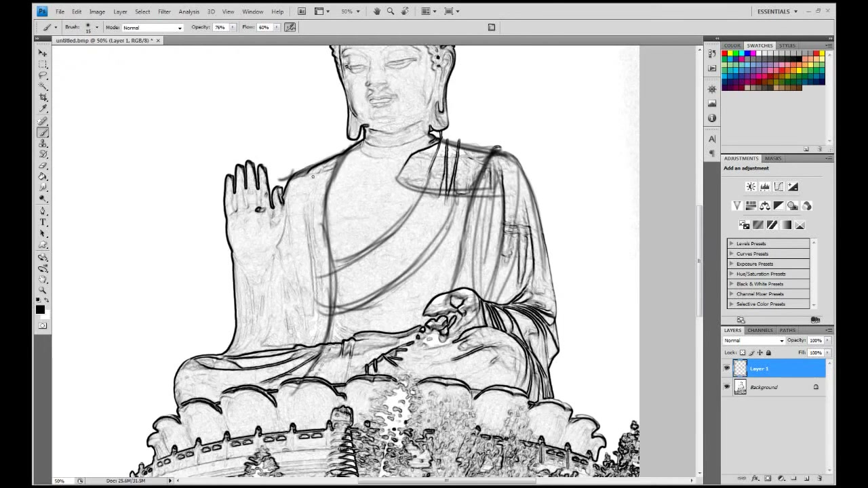The height and width of the screenshot is (488, 868).
Task: Select the Paint Bucket tool
Action: [x=43, y=176]
